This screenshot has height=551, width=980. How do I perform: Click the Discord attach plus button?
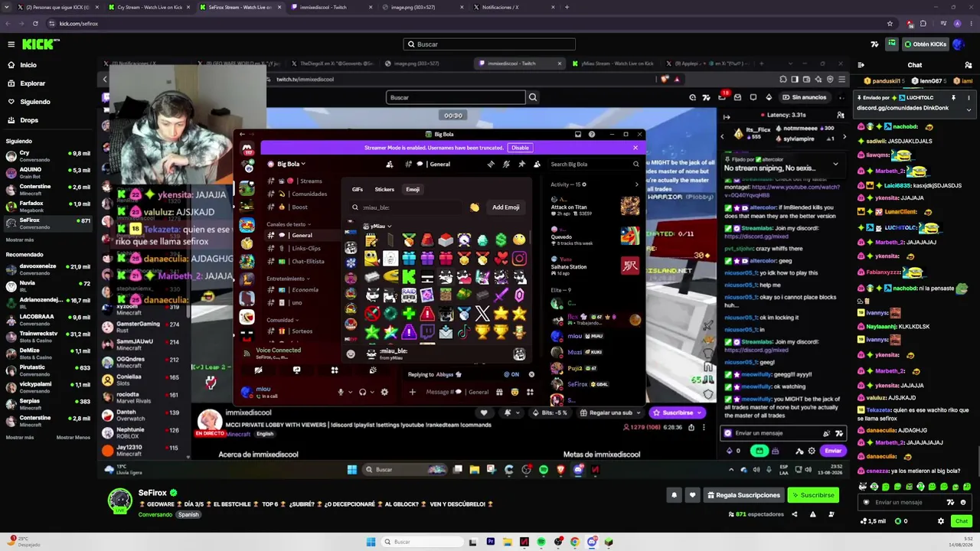[412, 392]
